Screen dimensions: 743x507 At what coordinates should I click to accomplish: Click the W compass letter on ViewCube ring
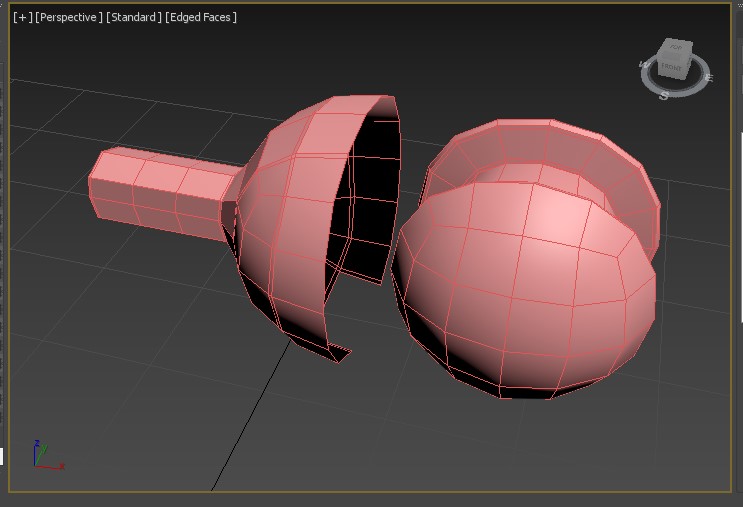click(644, 65)
